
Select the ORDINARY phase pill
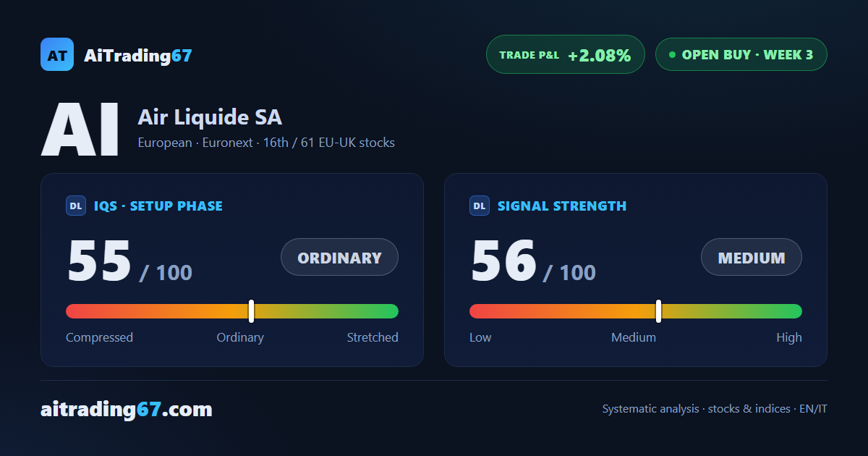(x=340, y=257)
